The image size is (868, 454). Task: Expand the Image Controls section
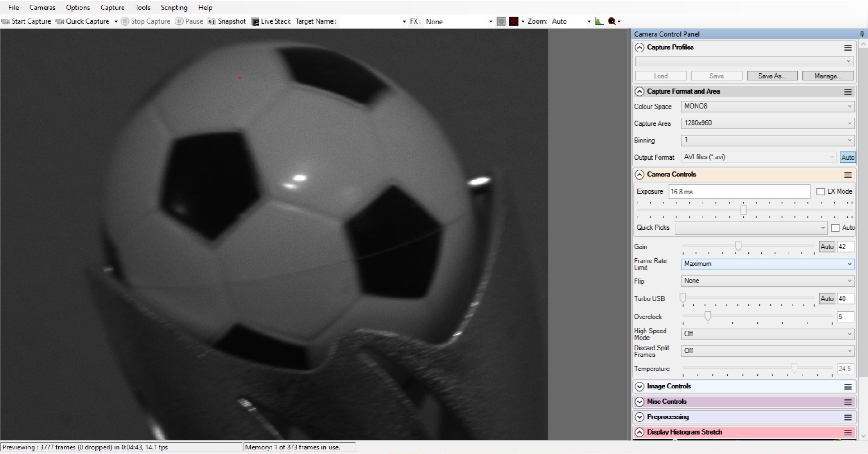(x=640, y=386)
